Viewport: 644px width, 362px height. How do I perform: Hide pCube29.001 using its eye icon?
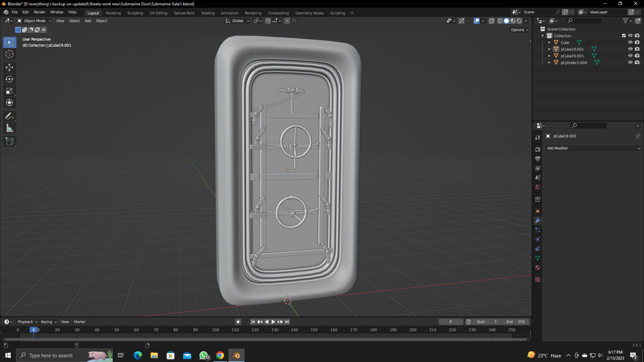pos(630,56)
